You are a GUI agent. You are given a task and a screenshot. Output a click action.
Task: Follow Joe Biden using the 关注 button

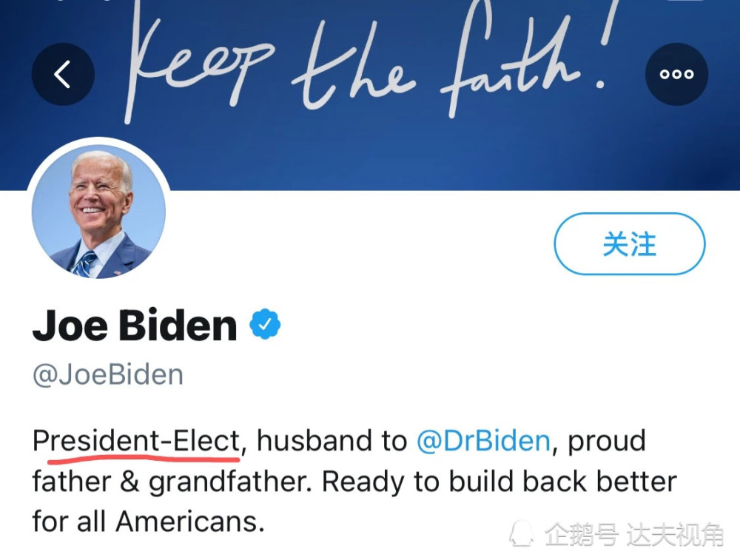tap(630, 244)
